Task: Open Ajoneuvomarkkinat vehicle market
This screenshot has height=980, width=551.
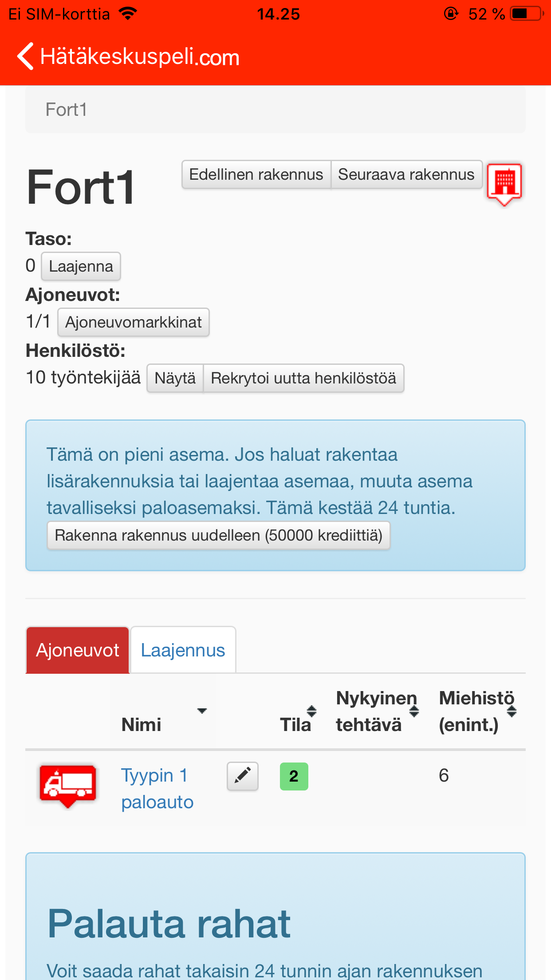Action: coord(133,322)
